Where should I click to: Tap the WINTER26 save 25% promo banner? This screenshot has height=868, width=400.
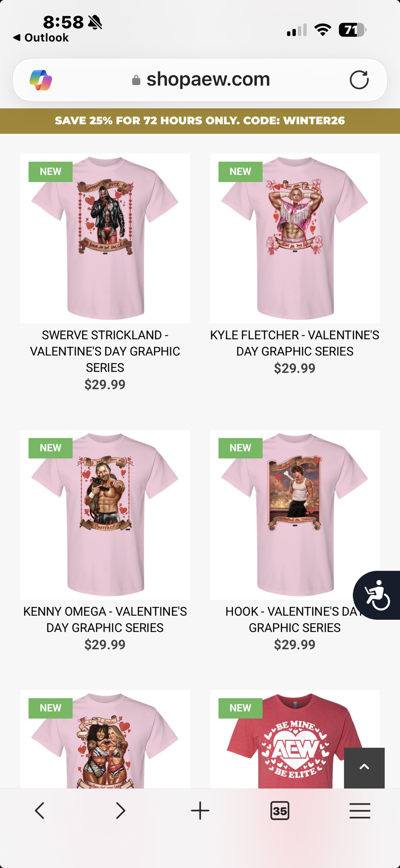(200, 121)
